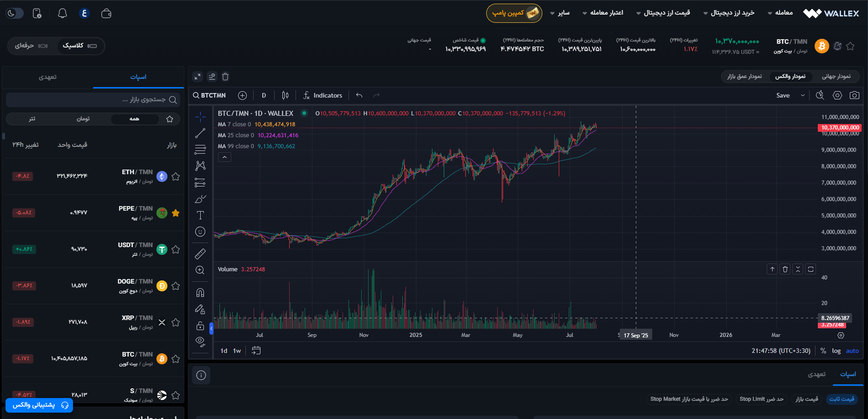Toggle magnet mode for drawings
868x419 pixels.
(x=200, y=293)
